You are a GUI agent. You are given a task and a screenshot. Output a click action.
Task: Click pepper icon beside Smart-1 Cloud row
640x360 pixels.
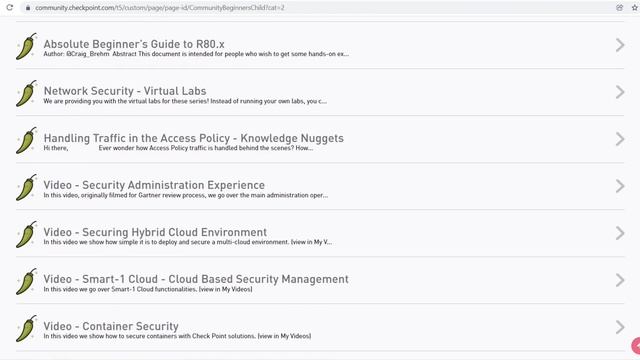click(x=27, y=282)
